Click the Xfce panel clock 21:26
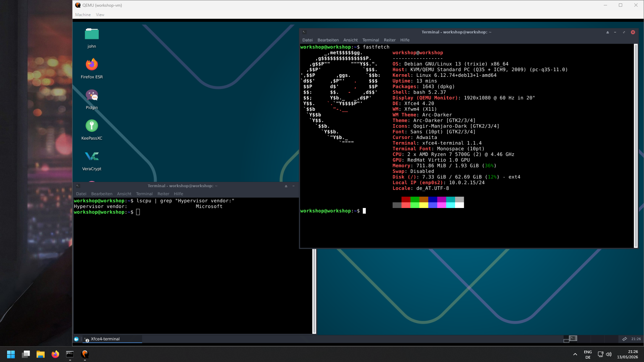Screen dimensions: 644x362 tap(636, 339)
